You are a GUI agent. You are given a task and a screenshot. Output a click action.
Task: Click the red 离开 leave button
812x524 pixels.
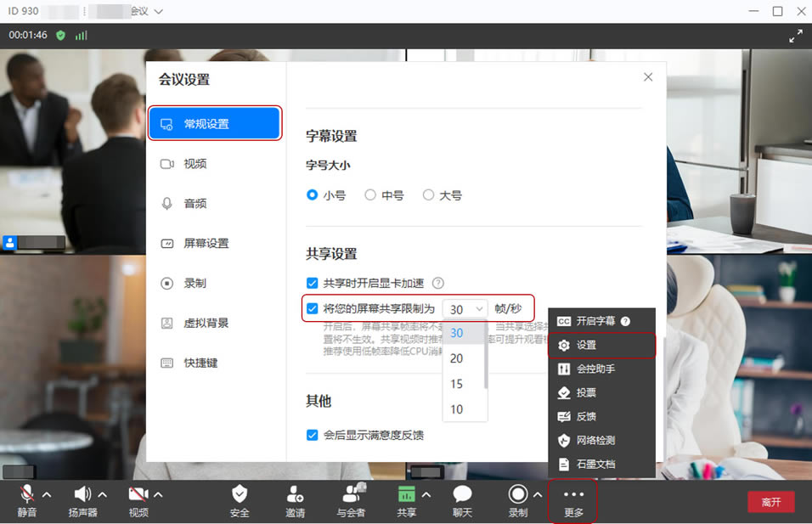[770, 502]
